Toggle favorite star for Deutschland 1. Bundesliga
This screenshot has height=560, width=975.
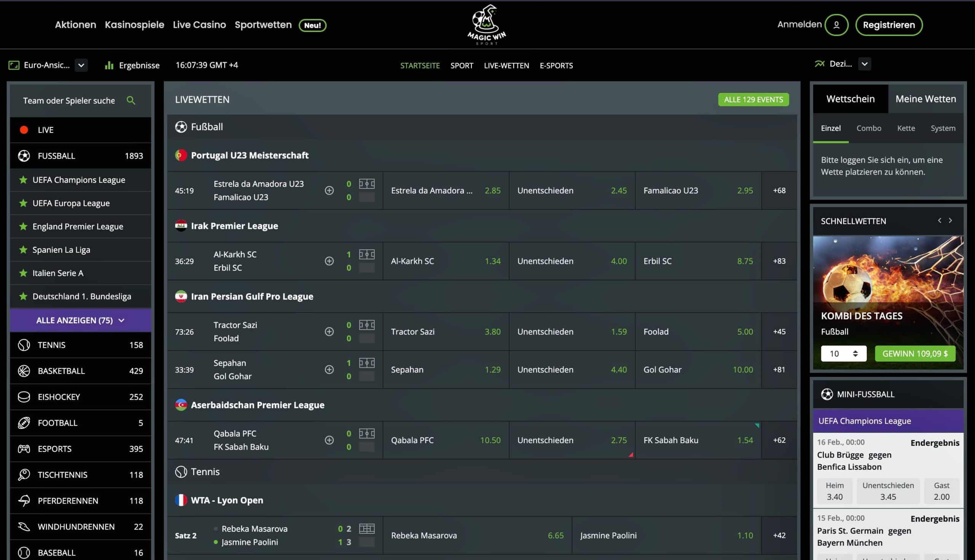point(23,296)
